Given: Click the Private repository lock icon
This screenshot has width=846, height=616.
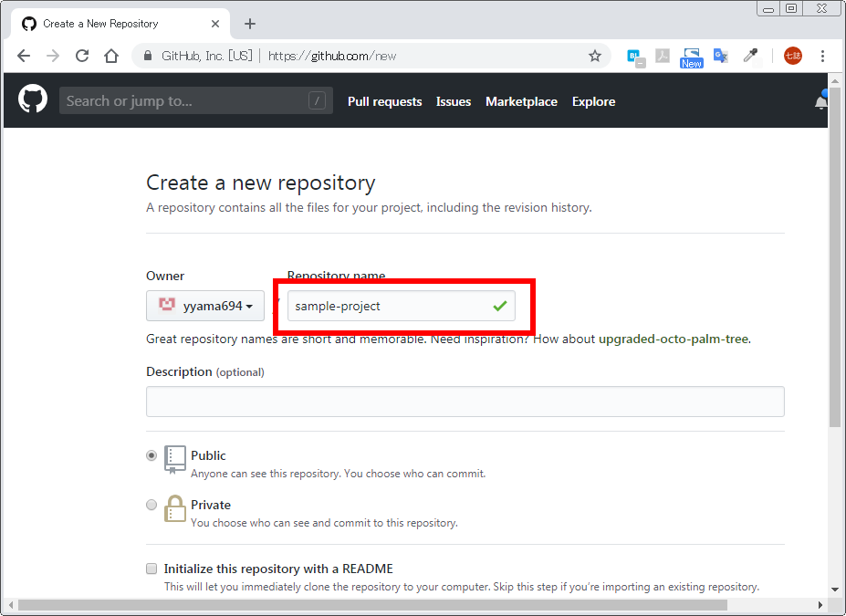Looking at the screenshot, I should pyautogui.click(x=175, y=508).
